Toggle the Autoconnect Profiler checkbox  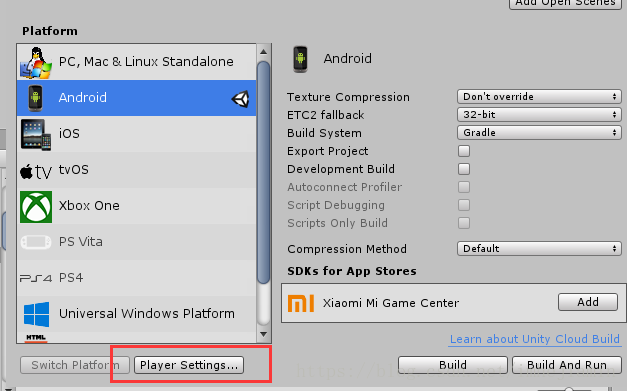point(464,187)
